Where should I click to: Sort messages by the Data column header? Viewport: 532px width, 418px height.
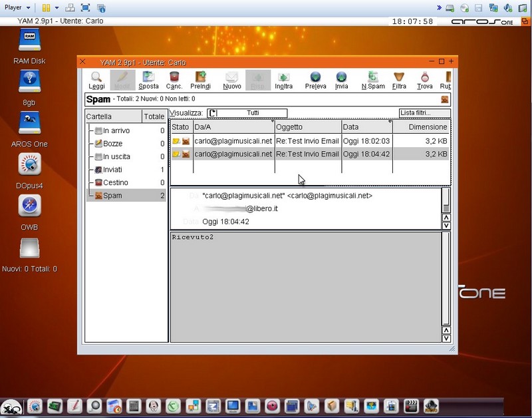(366, 126)
